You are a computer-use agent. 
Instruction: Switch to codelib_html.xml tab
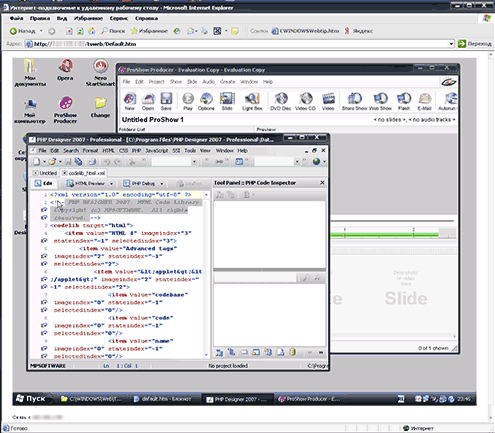83,173
